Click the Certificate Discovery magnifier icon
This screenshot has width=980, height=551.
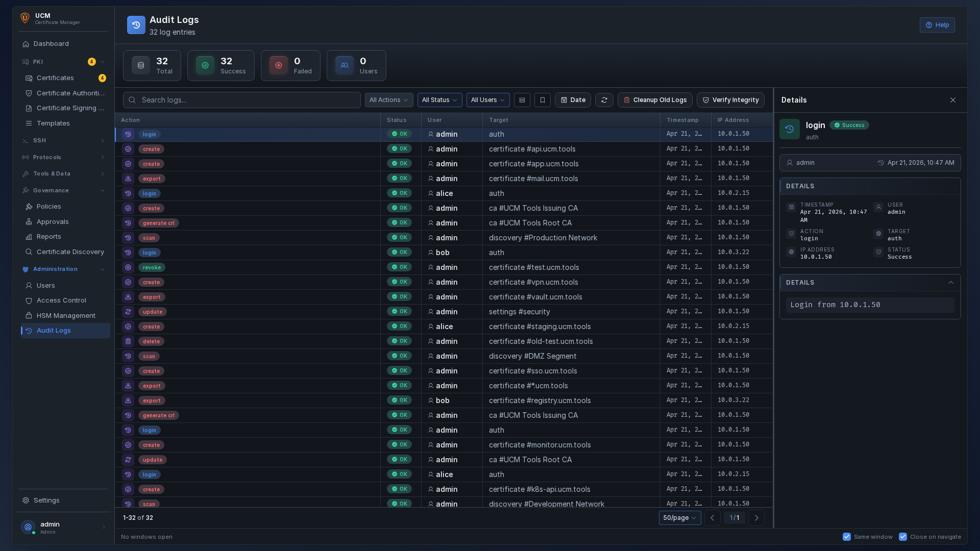click(x=29, y=252)
